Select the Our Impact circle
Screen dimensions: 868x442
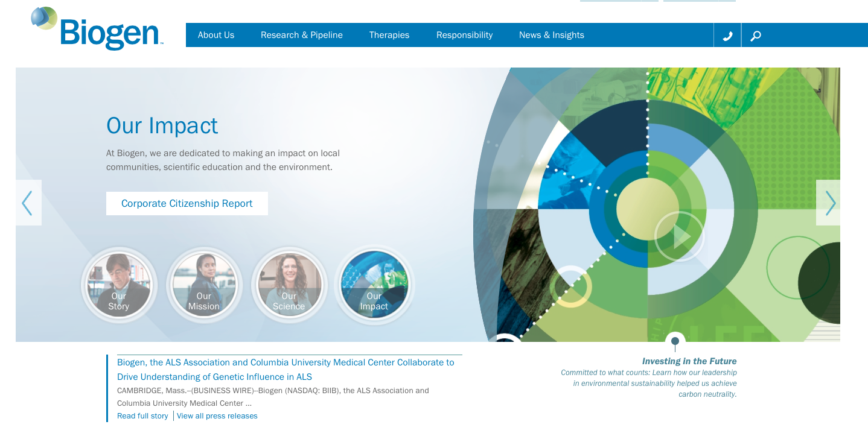374,285
